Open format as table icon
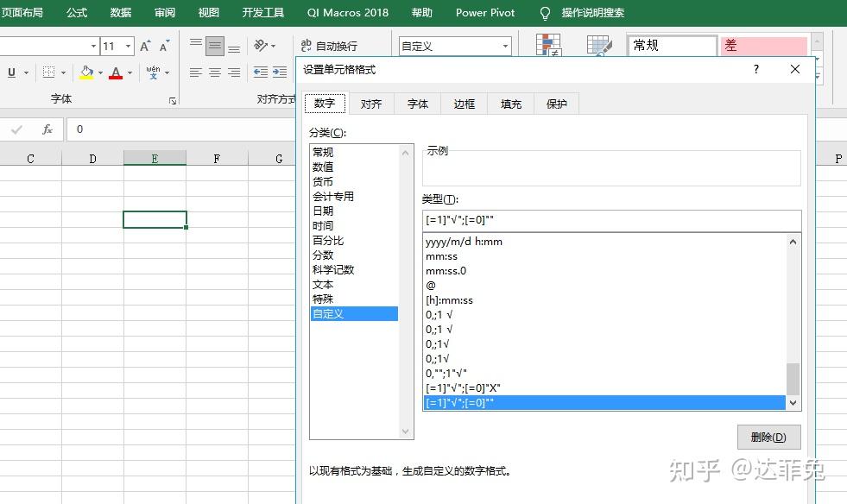 [599, 46]
